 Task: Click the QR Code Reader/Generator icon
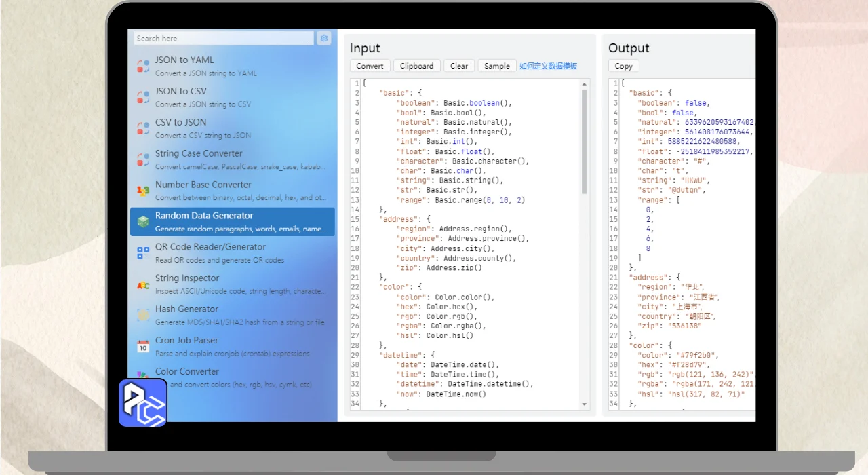pyautogui.click(x=143, y=253)
